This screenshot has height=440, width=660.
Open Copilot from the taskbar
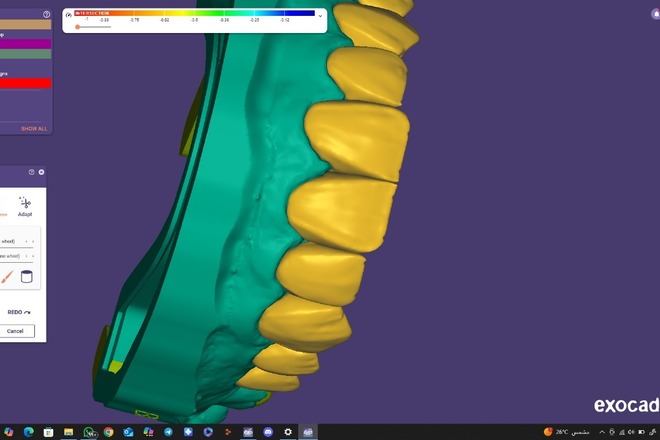pos(8,432)
